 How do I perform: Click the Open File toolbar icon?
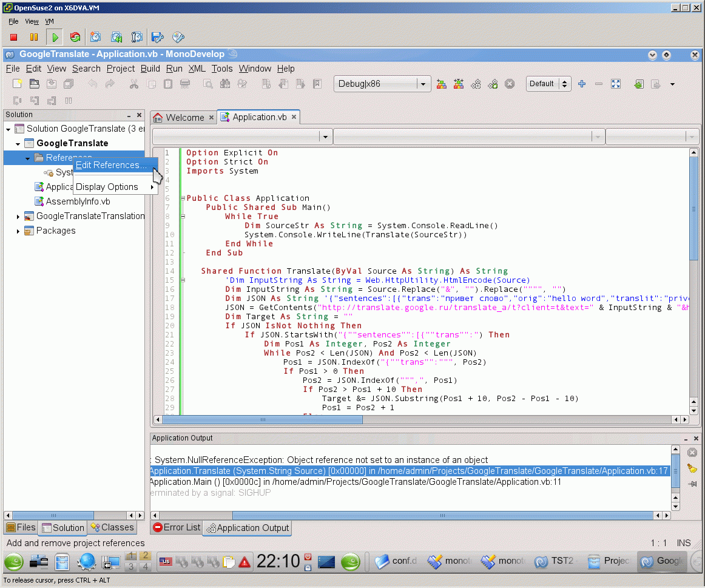click(35, 84)
